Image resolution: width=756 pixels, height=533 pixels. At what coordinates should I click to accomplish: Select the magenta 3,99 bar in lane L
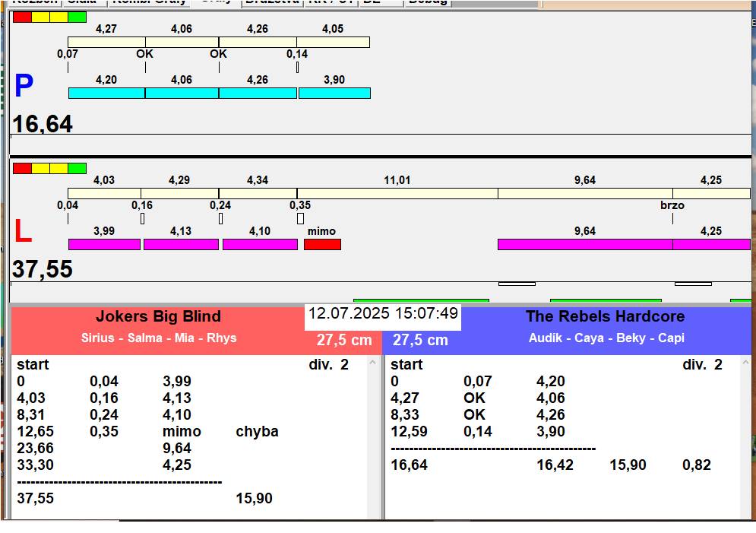(x=104, y=244)
